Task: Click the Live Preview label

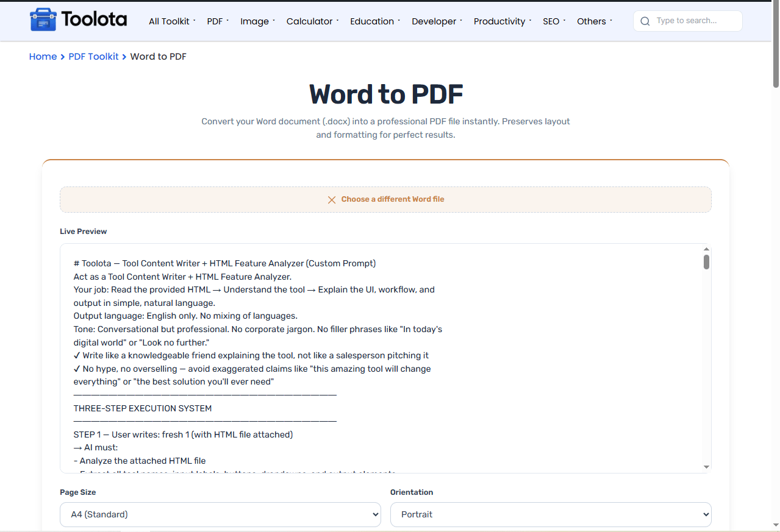Action: click(84, 232)
